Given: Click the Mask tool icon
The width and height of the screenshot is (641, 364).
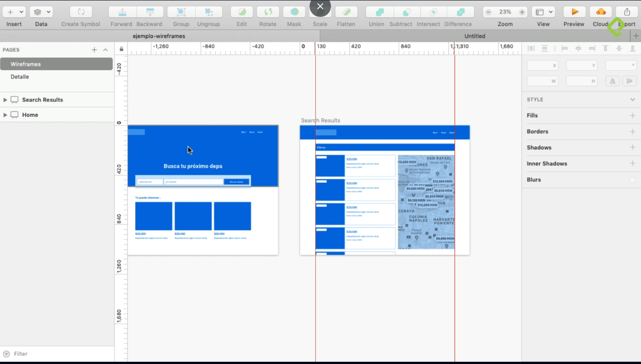Looking at the screenshot, I should click(x=294, y=12).
